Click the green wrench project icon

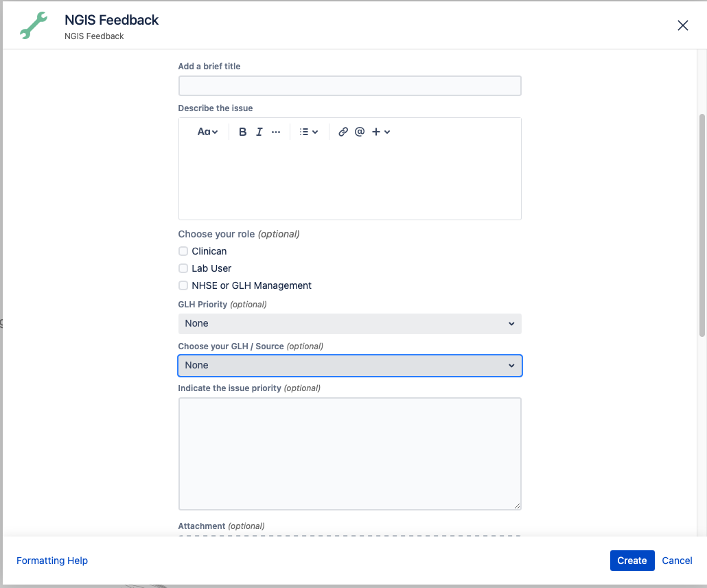coord(34,26)
